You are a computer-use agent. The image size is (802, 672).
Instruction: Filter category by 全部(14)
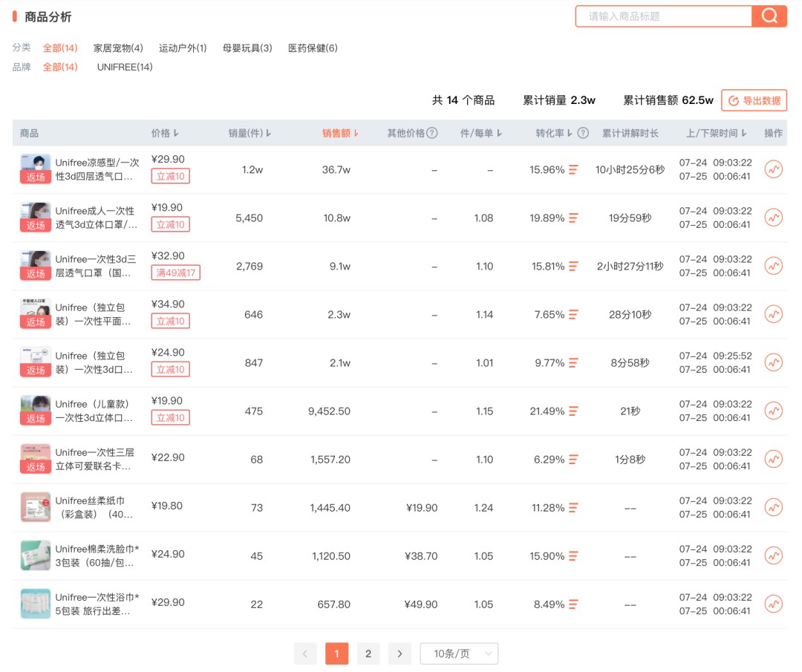click(x=60, y=48)
